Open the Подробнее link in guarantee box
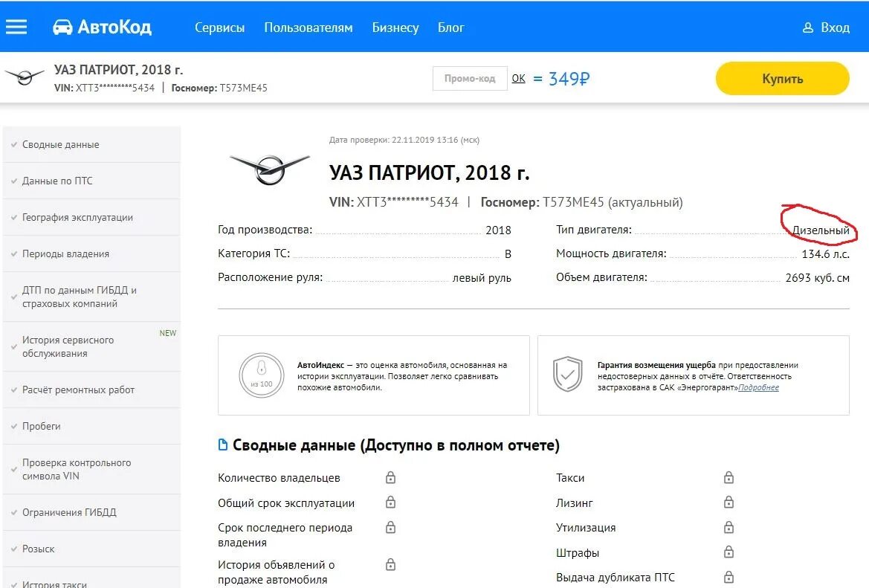The width and height of the screenshot is (869, 588). point(759,387)
